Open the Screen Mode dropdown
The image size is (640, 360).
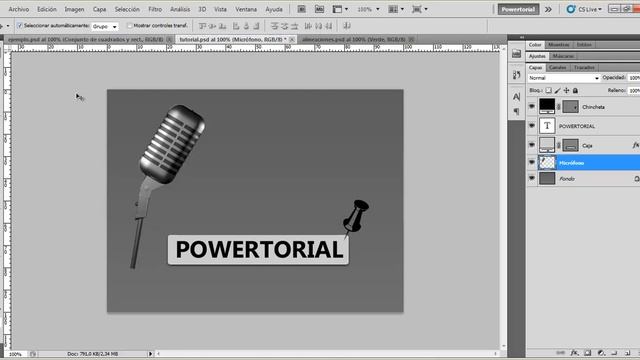420,9
